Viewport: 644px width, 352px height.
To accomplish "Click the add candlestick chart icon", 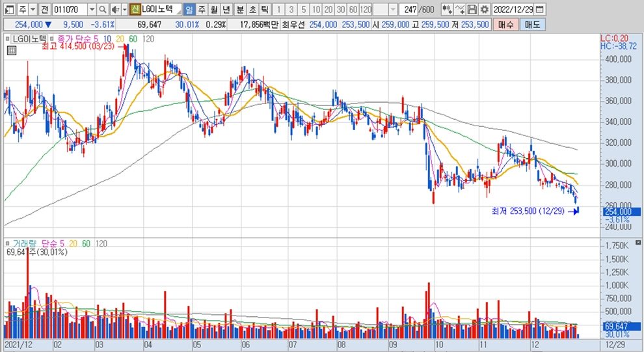I will [446, 10].
